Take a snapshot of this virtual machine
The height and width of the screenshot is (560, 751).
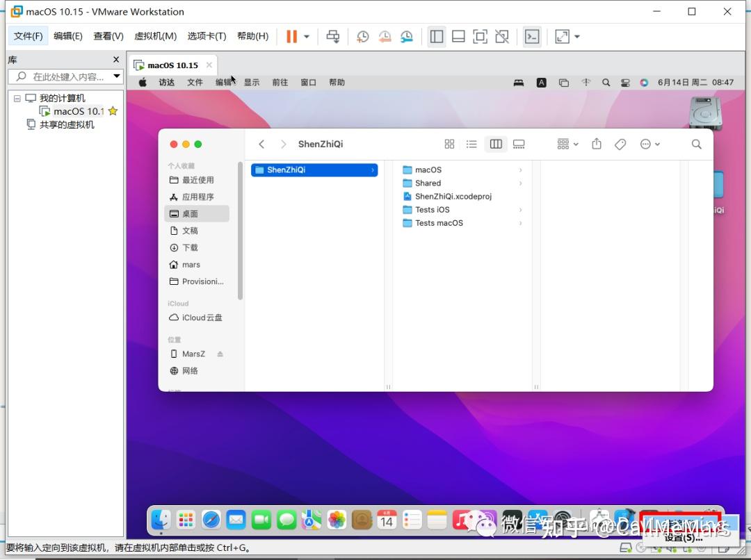tap(362, 36)
